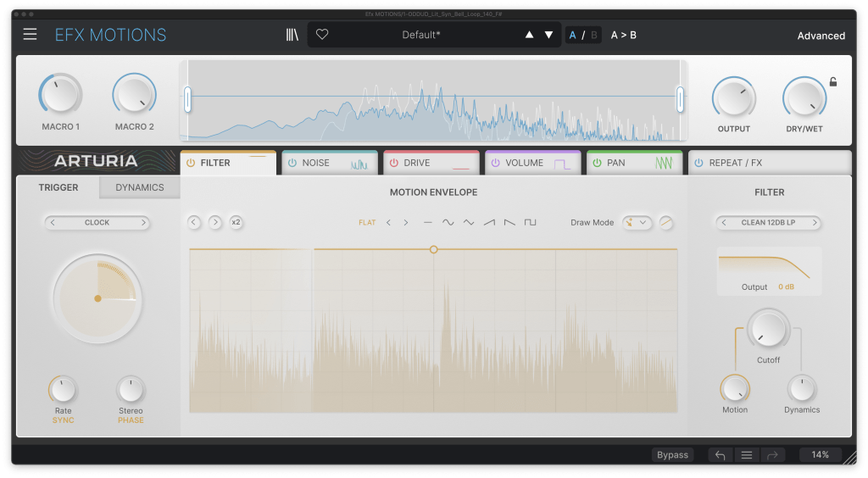Image resolution: width=868 pixels, height=478 pixels.
Task: Click the Cutoff knob
Action: point(768,329)
